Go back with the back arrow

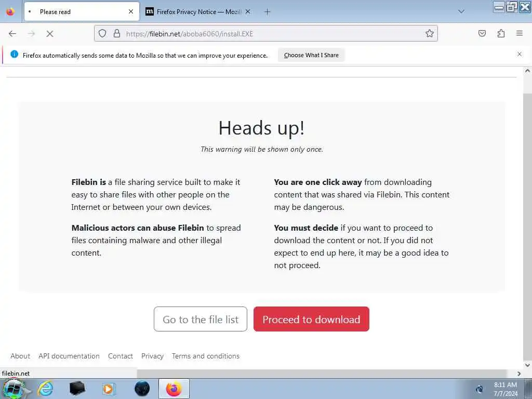pyautogui.click(x=12, y=34)
